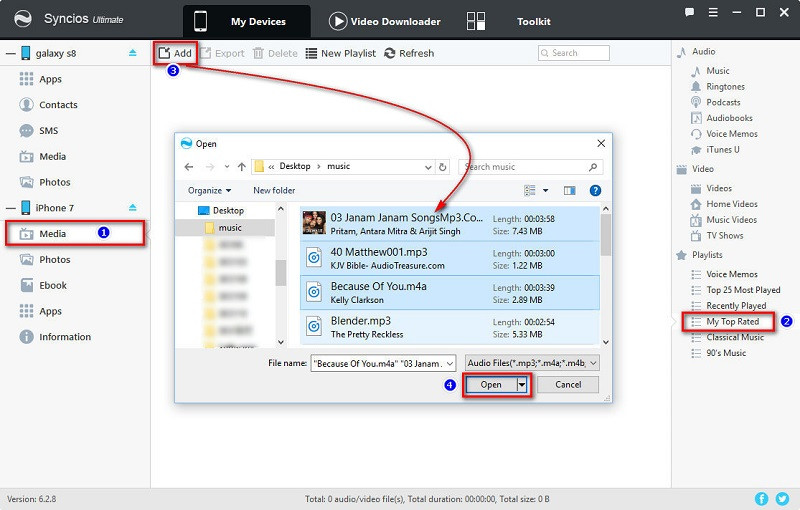The image size is (800, 510).
Task: Toggle the preview pane icon
Action: tap(569, 190)
